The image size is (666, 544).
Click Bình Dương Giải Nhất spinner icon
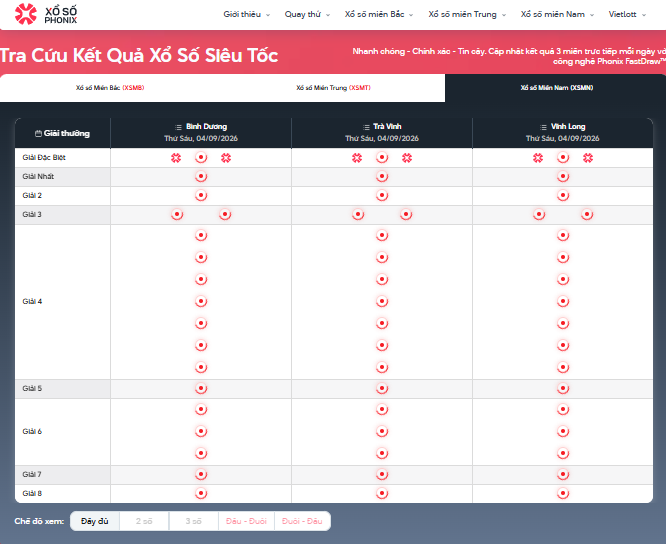(x=201, y=177)
